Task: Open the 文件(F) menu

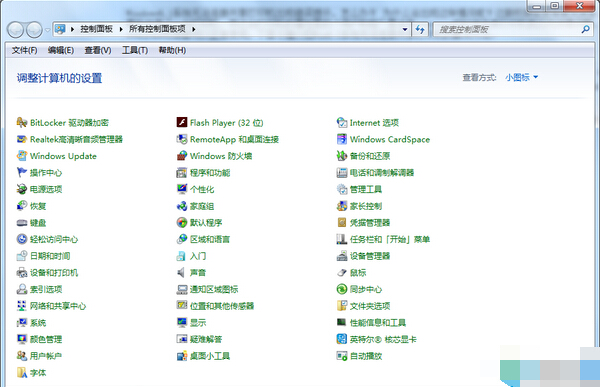Action: coord(24,51)
